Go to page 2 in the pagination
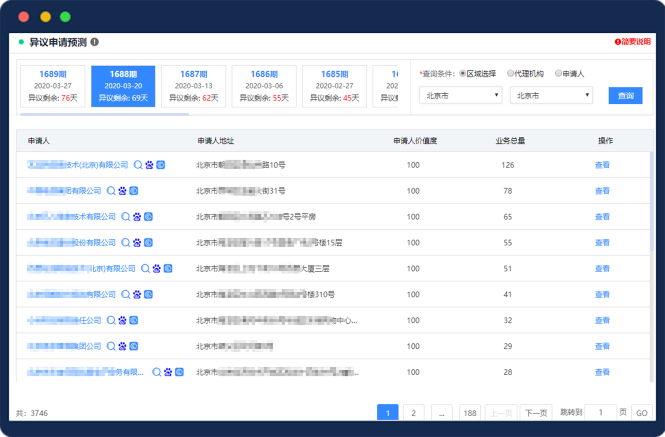 pos(414,412)
